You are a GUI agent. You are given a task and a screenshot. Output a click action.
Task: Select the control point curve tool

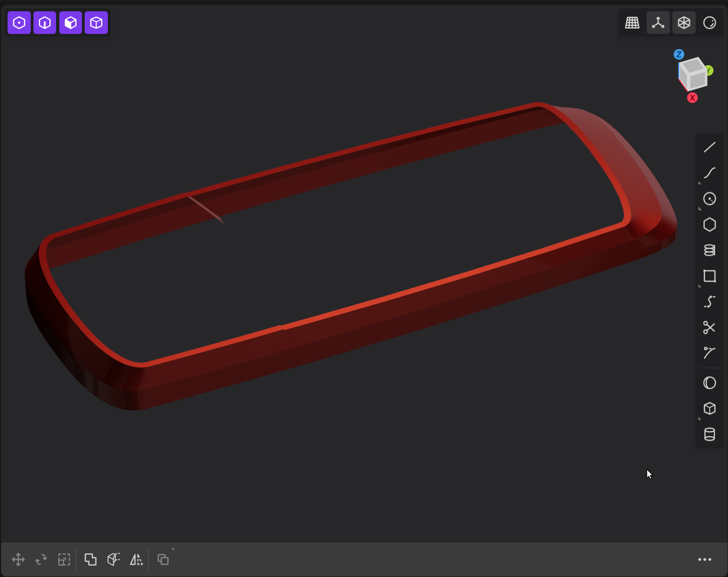pos(710,302)
